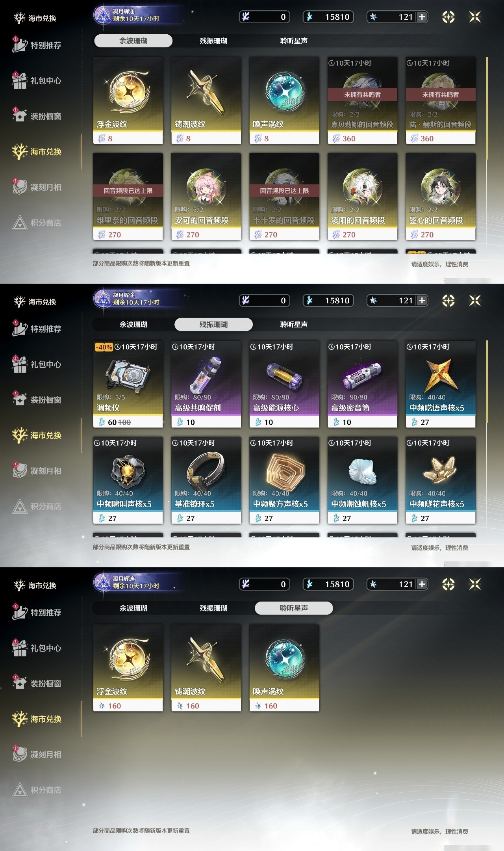Select 高级能源核心 item card

click(284, 384)
